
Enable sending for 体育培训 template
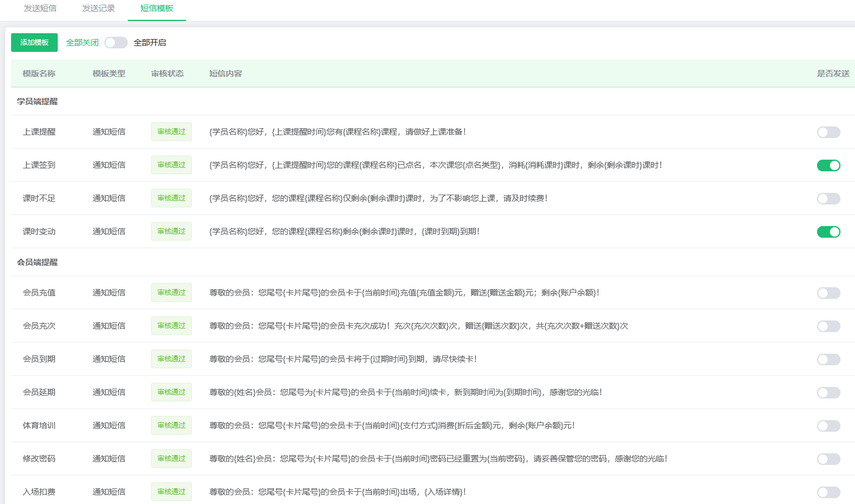(828, 425)
